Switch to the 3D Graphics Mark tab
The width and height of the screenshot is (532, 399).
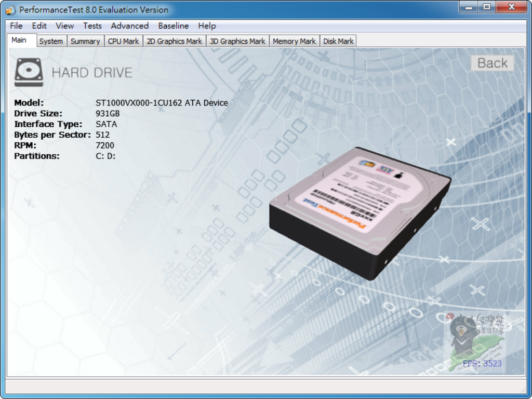(237, 41)
